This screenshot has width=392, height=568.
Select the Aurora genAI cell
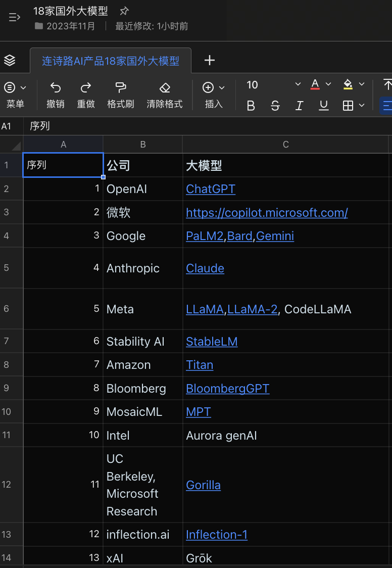[285, 436]
